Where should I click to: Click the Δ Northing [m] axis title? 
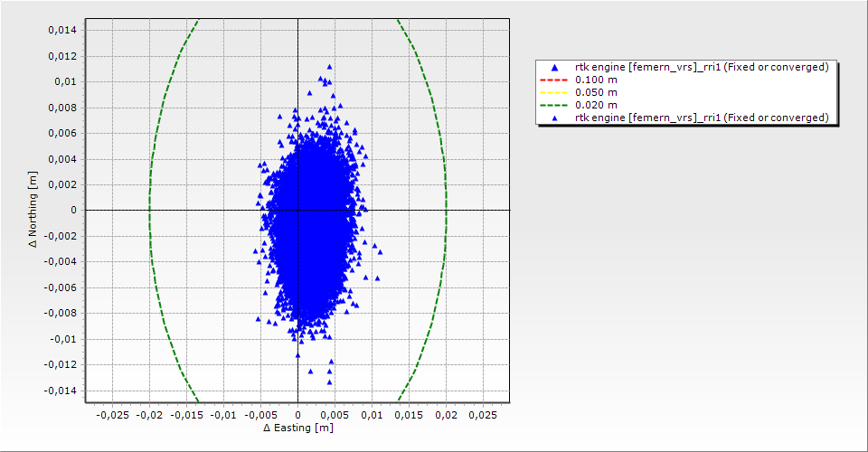34,210
